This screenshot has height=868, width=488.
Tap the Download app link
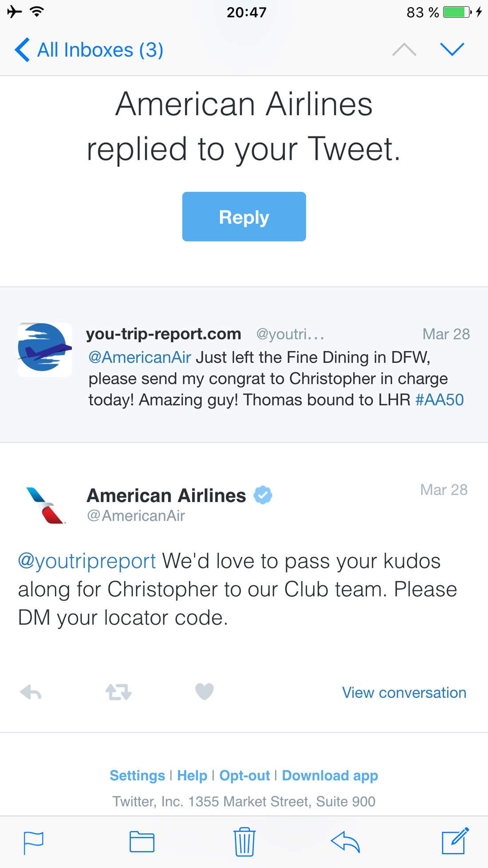click(330, 775)
